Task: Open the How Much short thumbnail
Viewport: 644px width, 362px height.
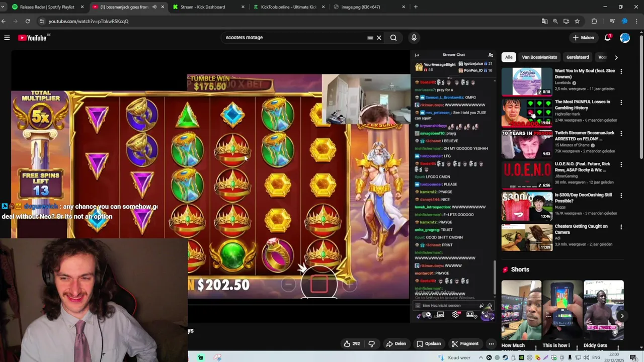Action: click(521, 310)
